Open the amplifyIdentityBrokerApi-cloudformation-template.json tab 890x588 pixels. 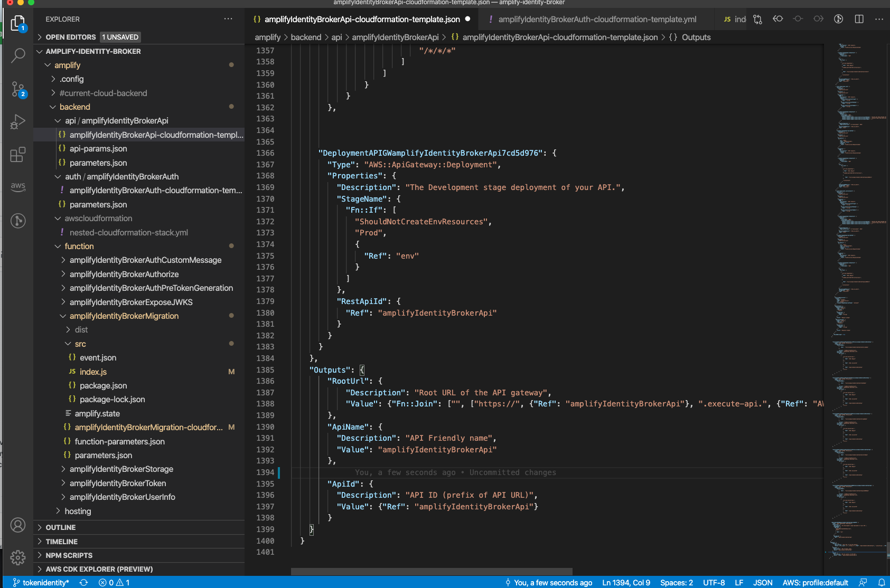coord(362,20)
